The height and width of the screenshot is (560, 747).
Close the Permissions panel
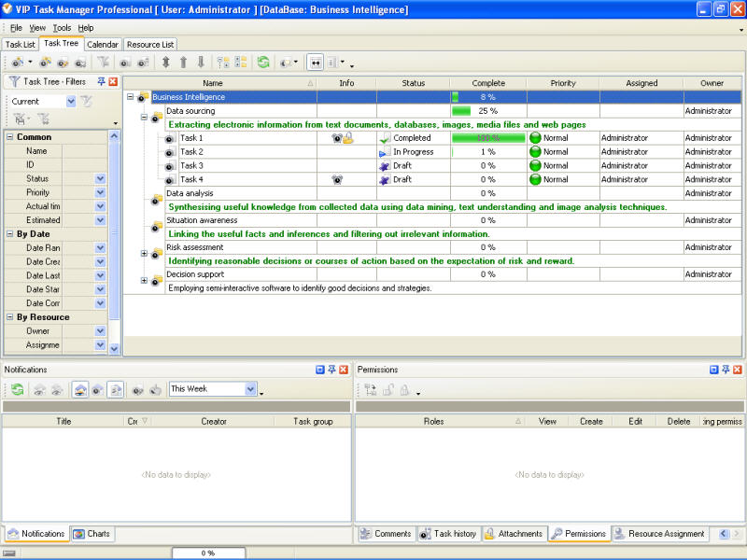coord(738,370)
